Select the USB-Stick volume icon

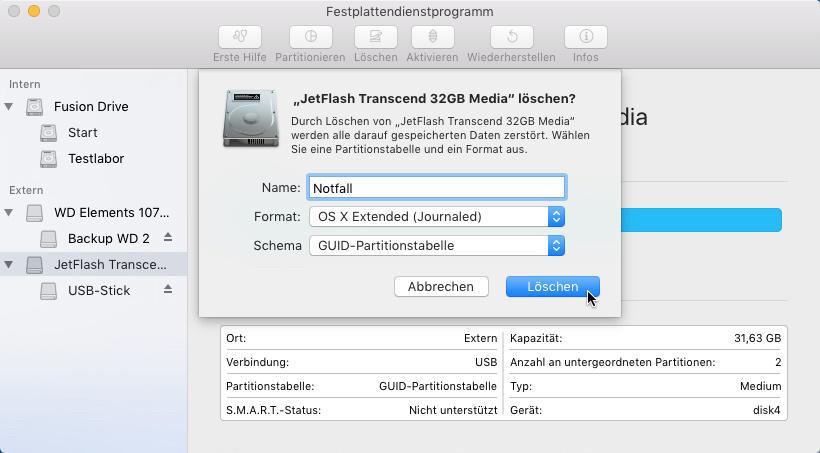pos(49,291)
